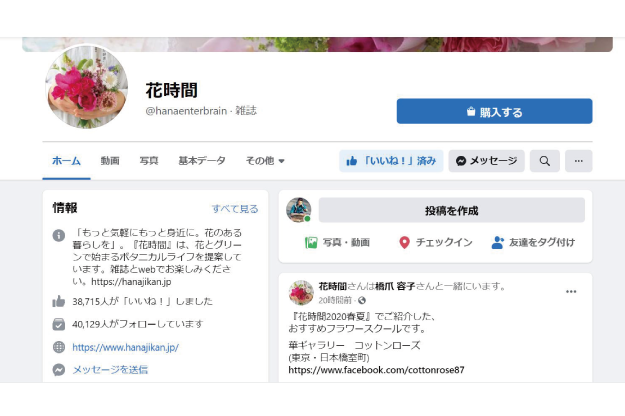This screenshot has height=416, width=625.
Task: Click the 写真・動画 photo icon option
Action: 337,242
